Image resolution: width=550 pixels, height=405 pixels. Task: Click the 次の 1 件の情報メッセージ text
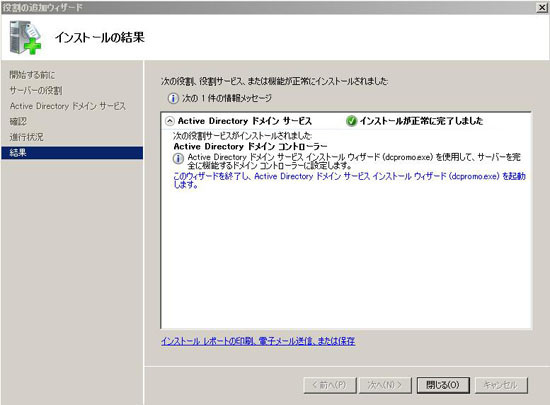[x=227, y=98]
